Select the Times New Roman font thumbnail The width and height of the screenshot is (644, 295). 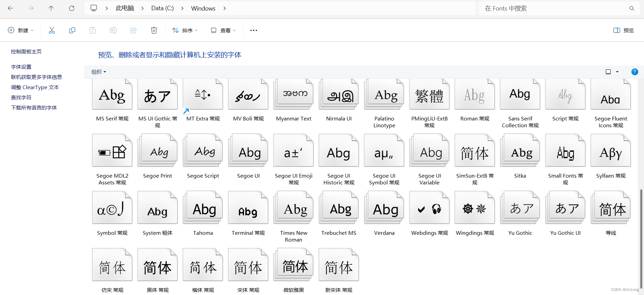tap(293, 208)
